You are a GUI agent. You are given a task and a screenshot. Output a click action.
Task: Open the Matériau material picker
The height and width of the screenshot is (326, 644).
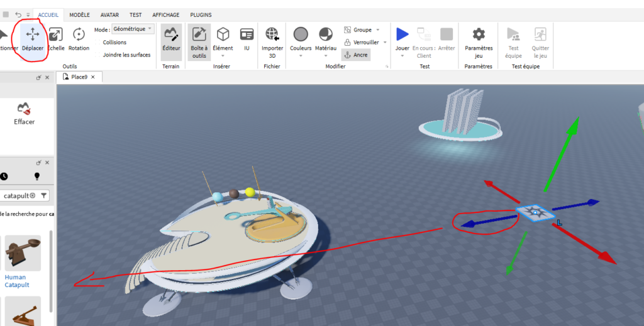pos(326,38)
